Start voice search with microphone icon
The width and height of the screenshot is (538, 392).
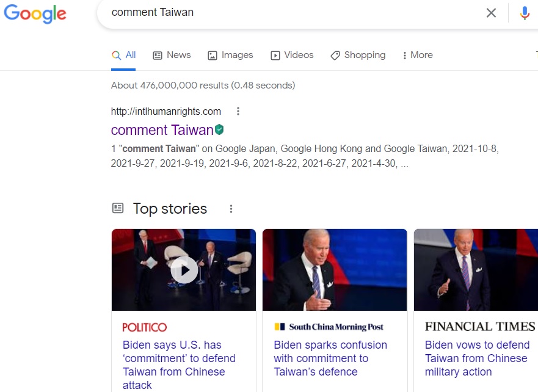pos(525,13)
